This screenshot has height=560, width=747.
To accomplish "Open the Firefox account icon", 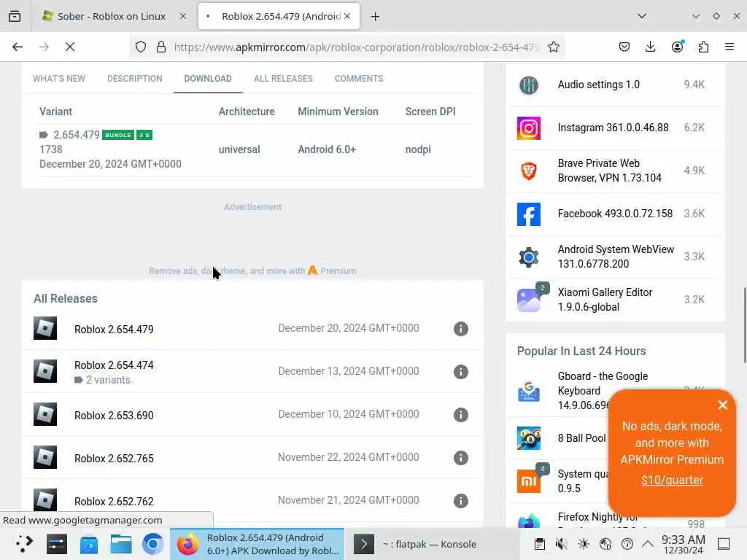I will click(677, 47).
